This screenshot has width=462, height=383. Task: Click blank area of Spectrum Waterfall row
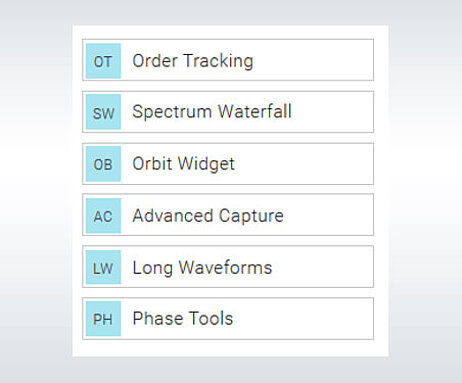[x=332, y=112]
